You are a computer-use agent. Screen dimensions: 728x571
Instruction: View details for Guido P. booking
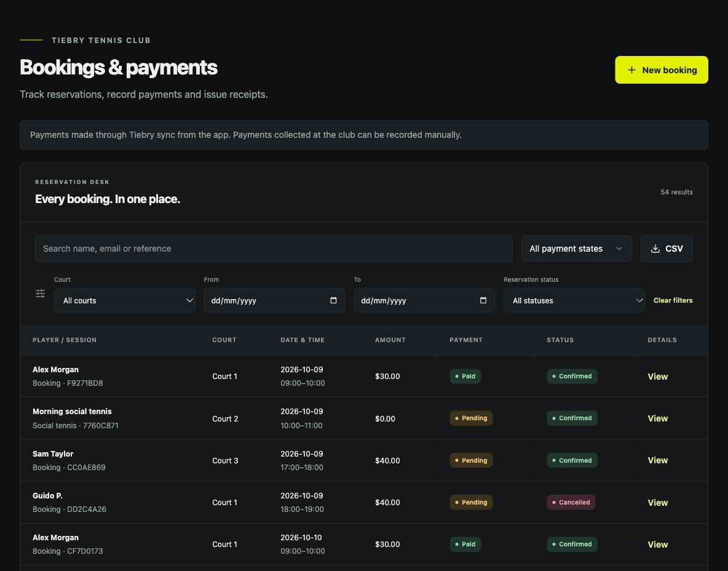(x=657, y=502)
